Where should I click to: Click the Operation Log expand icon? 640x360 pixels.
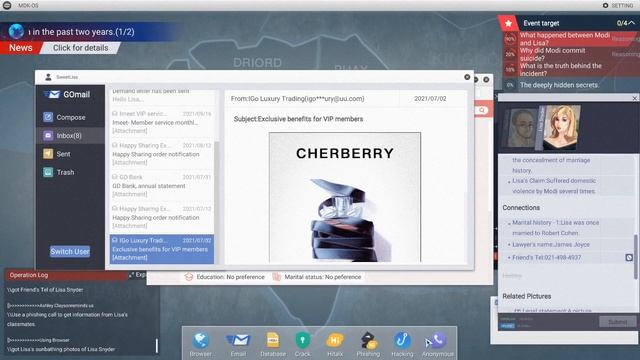[x=131, y=275]
